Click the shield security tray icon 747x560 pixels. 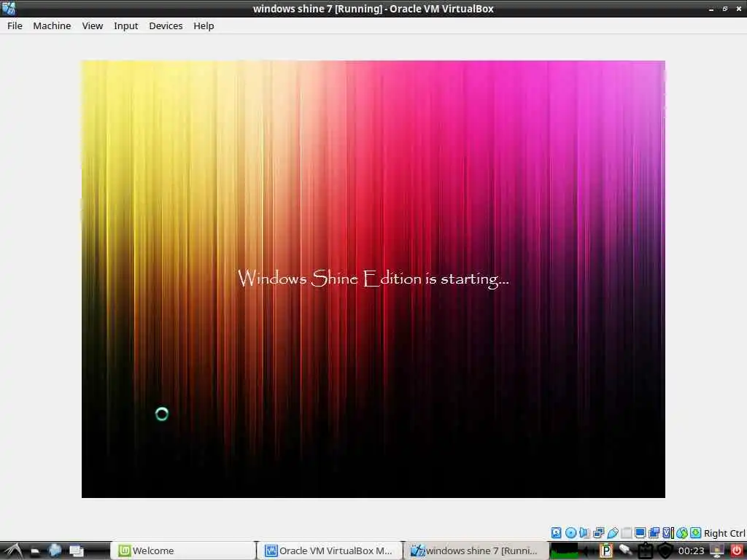[x=665, y=551]
